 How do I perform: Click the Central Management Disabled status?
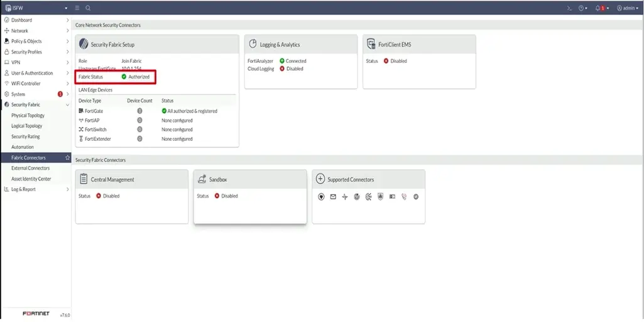(x=107, y=196)
